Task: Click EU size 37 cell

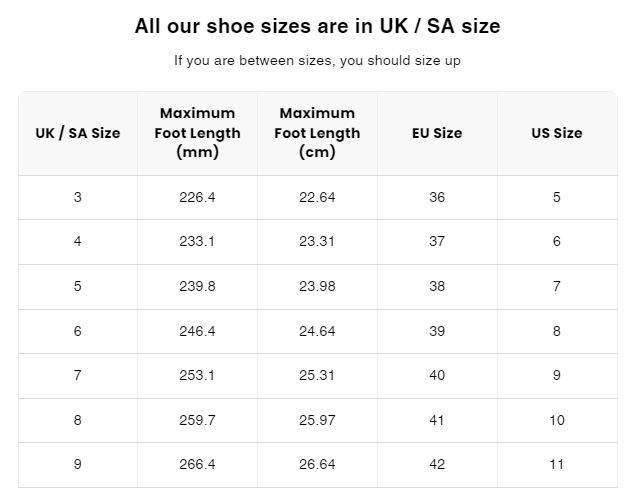Action: point(437,241)
